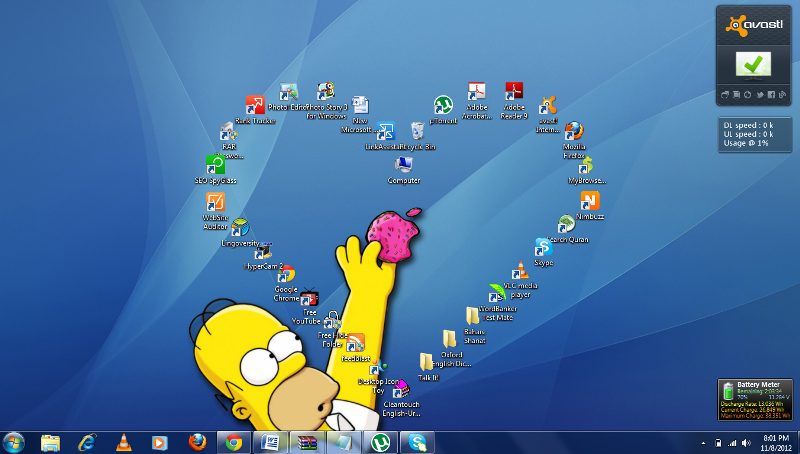800x454 pixels.
Task: Switch to the µTorrent taskbar window
Action: [x=381, y=442]
